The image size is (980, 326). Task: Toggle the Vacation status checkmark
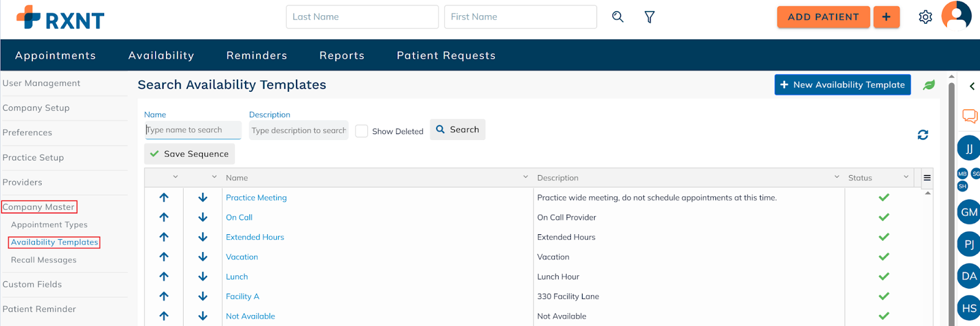coord(883,257)
